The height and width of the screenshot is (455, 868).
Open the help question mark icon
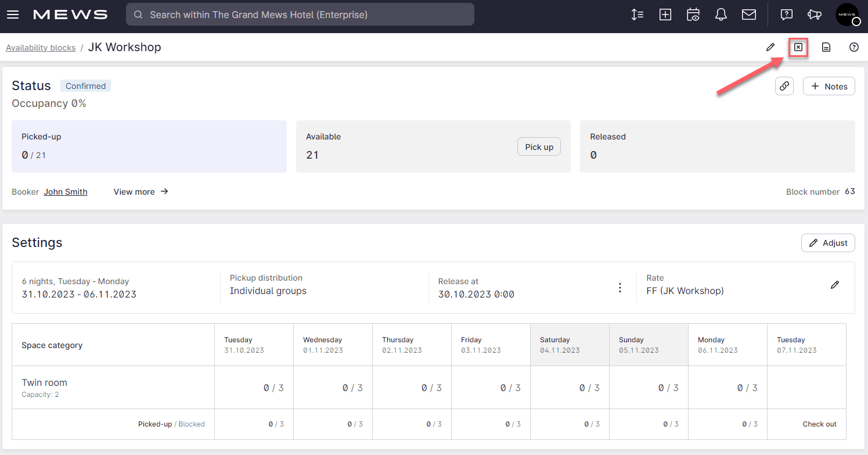pos(853,48)
